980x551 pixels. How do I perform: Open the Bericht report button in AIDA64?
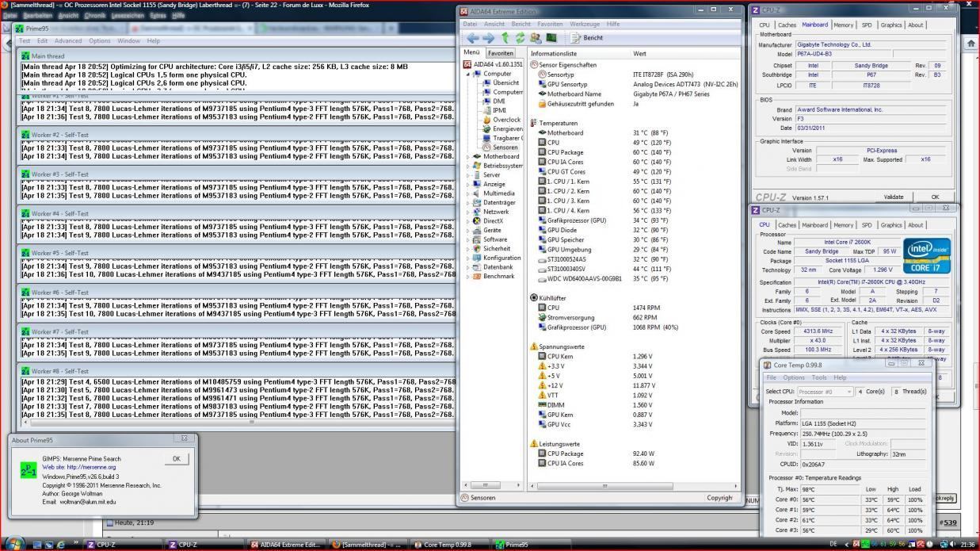586,37
